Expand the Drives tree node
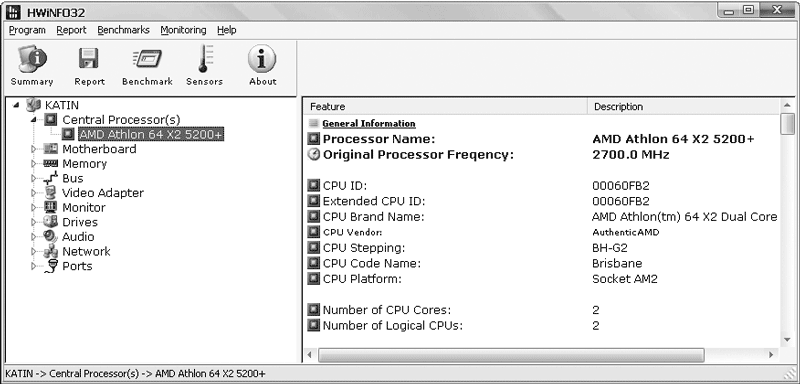800x384 pixels. (34, 222)
